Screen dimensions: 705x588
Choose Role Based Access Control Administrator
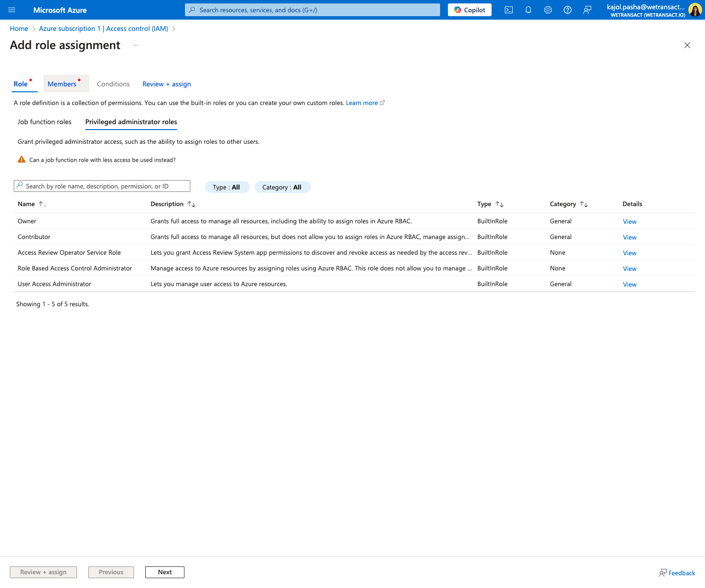354,268
